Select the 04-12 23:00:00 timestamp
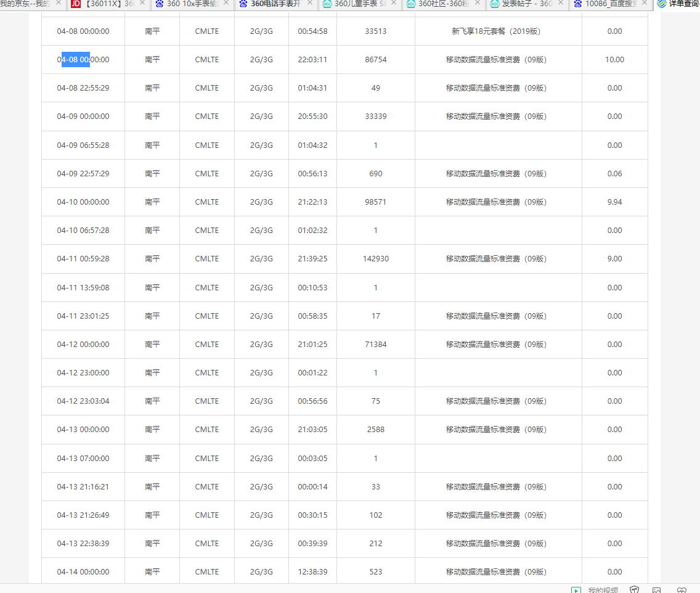Screen dimensions: 700x593 pos(83,372)
